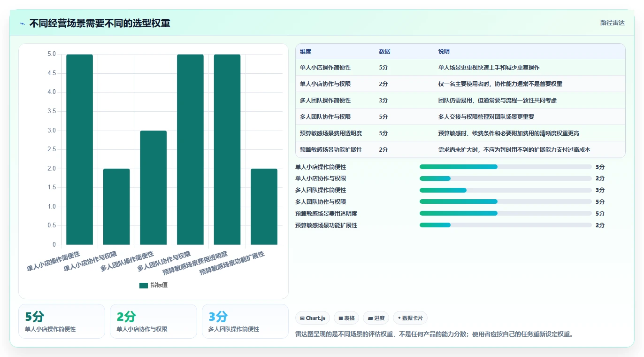
Task: Click the 2.5 y-axis tick label
Action: (52, 149)
